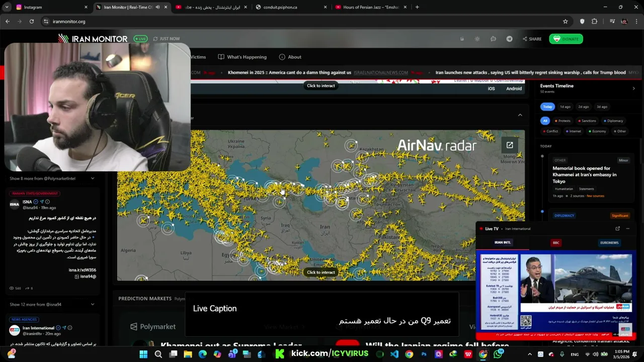Click the 'few sources' link

pyautogui.click(x=595, y=196)
